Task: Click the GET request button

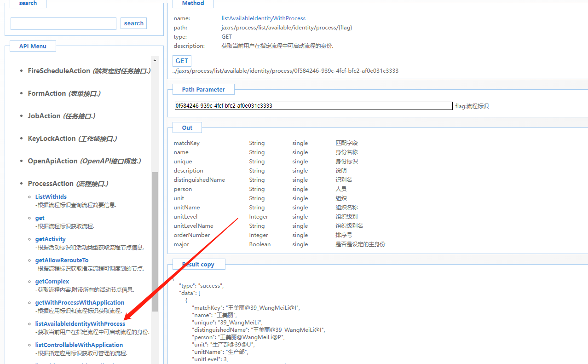Action: 181,60
